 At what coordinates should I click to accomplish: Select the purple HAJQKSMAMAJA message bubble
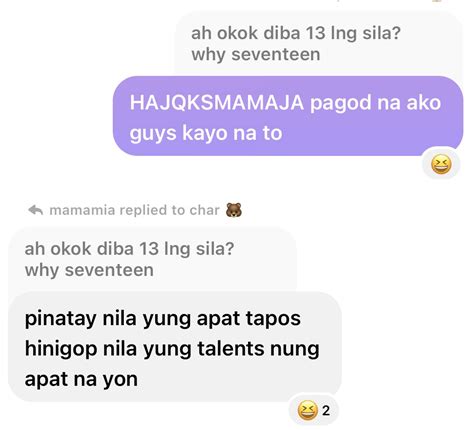click(288, 116)
